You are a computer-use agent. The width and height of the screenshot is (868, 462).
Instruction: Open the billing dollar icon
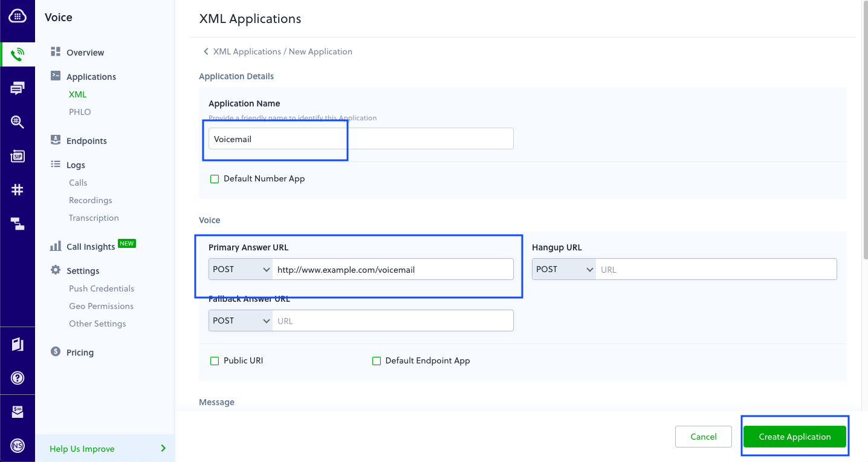(18, 411)
